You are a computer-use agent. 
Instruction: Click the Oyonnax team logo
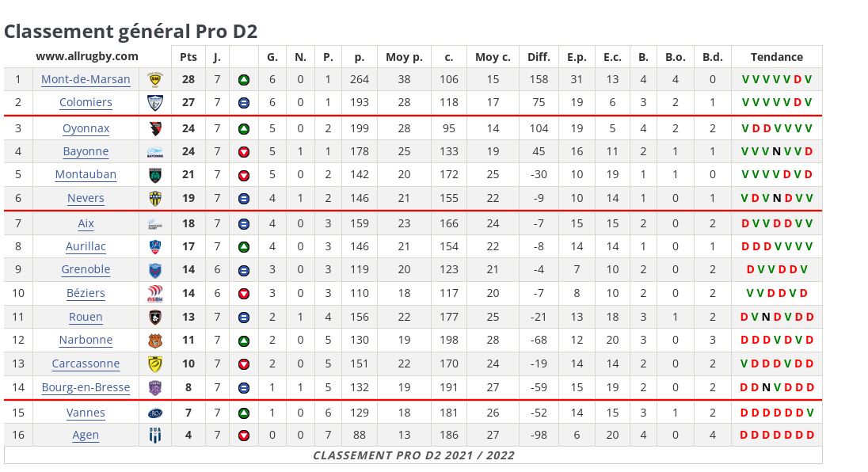point(155,128)
